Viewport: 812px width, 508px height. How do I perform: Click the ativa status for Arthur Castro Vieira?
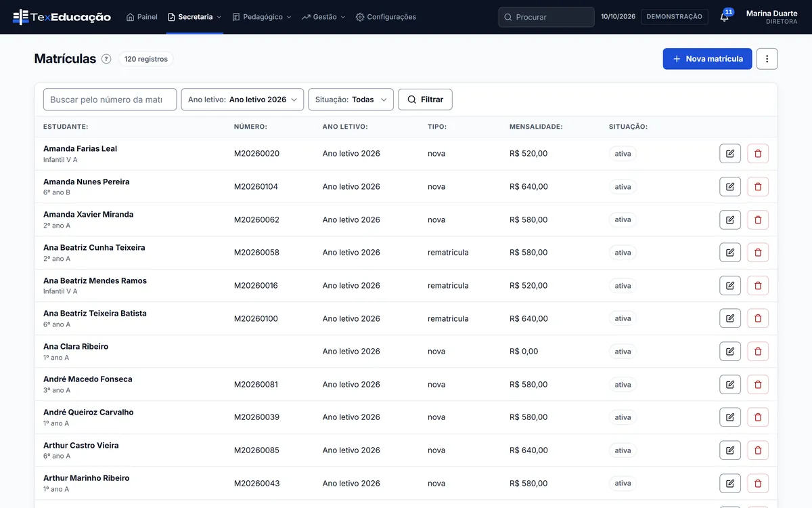623,450
